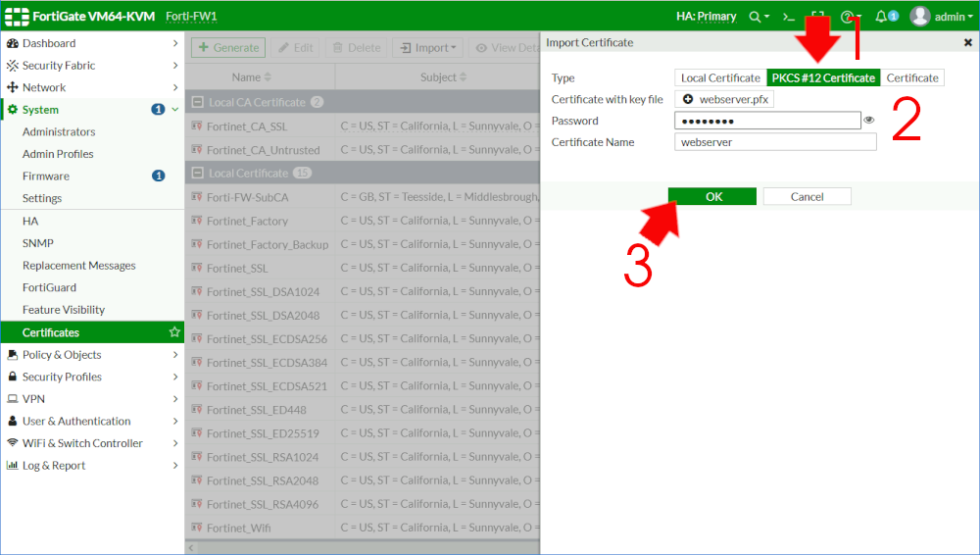
Task: Click the fullscreen icon in header
Action: click(817, 17)
